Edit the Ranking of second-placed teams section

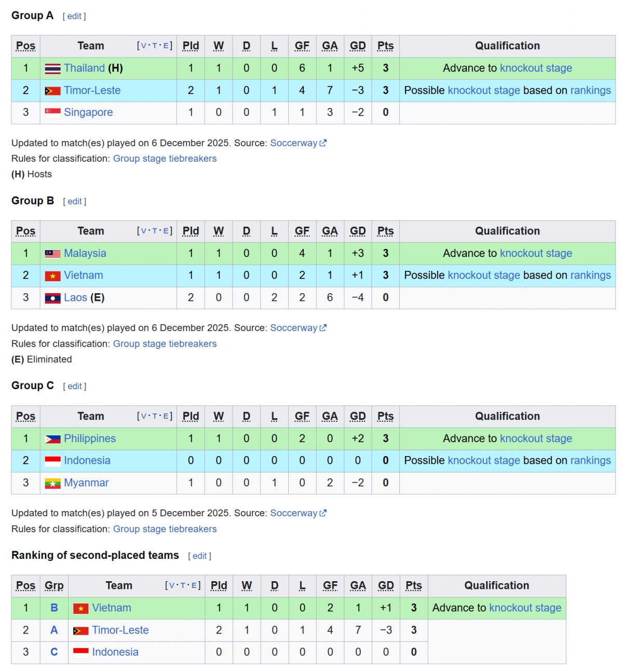click(199, 556)
